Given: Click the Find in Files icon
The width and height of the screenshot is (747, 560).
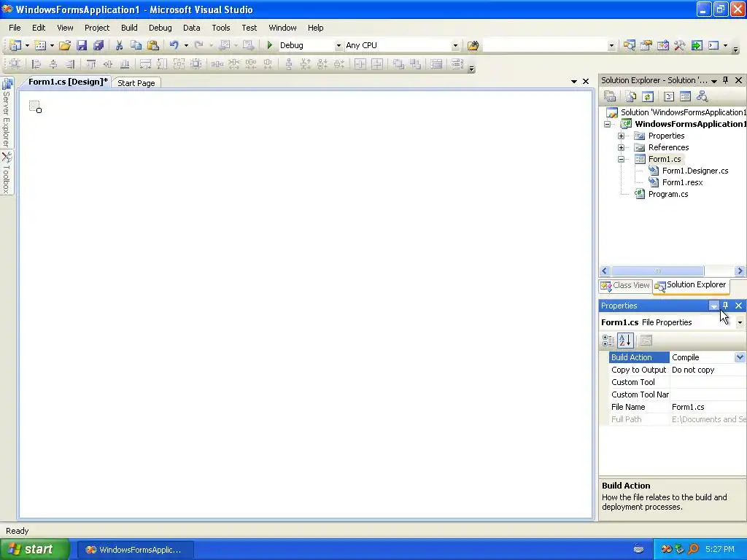Looking at the screenshot, I should 473,45.
